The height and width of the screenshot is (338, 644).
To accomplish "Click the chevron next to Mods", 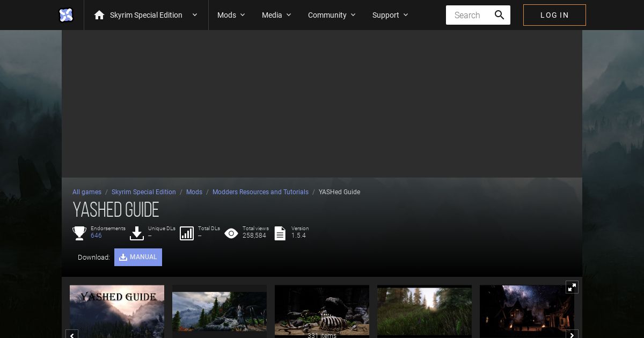I will (x=243, y=15).
